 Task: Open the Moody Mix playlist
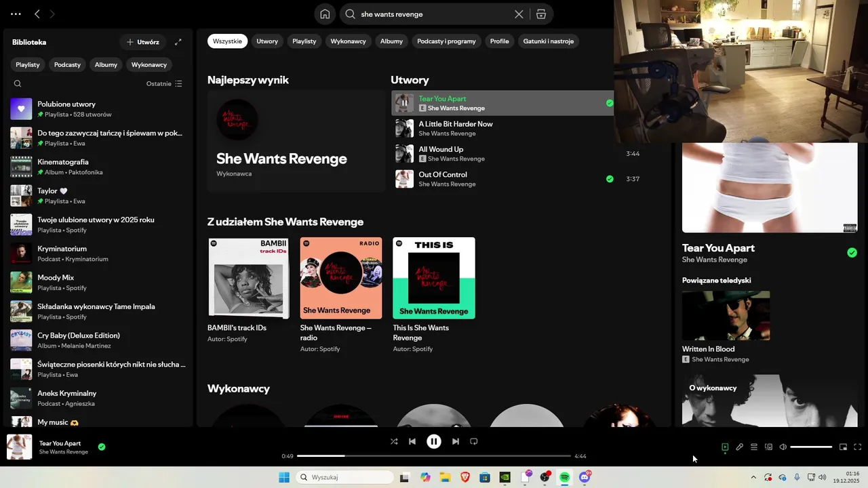(x=98, y=283)
